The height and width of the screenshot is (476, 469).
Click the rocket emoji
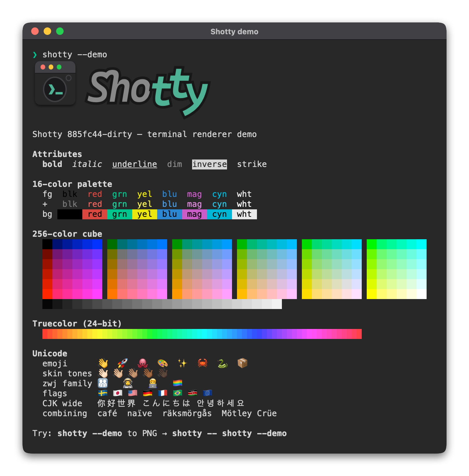(x=123, y=363)
